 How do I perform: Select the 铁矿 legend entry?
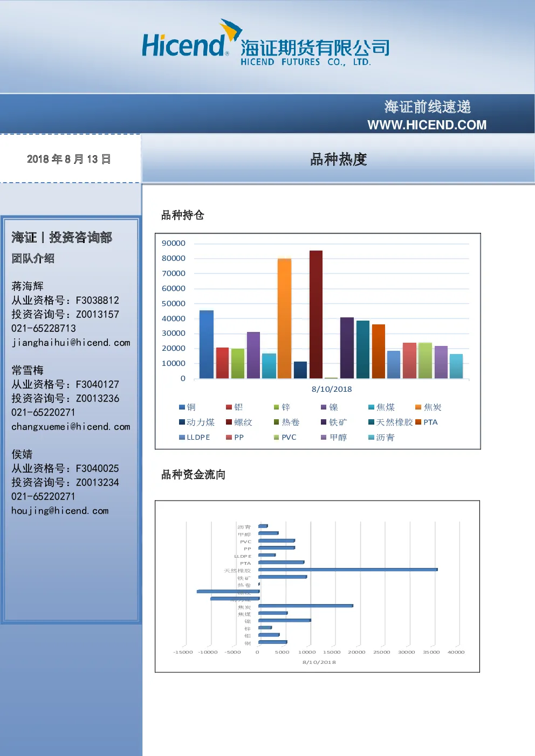334,422
